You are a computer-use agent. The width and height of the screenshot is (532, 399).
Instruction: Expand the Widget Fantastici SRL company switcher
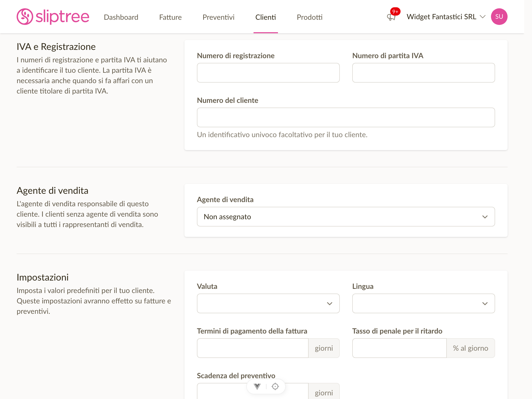446,17
